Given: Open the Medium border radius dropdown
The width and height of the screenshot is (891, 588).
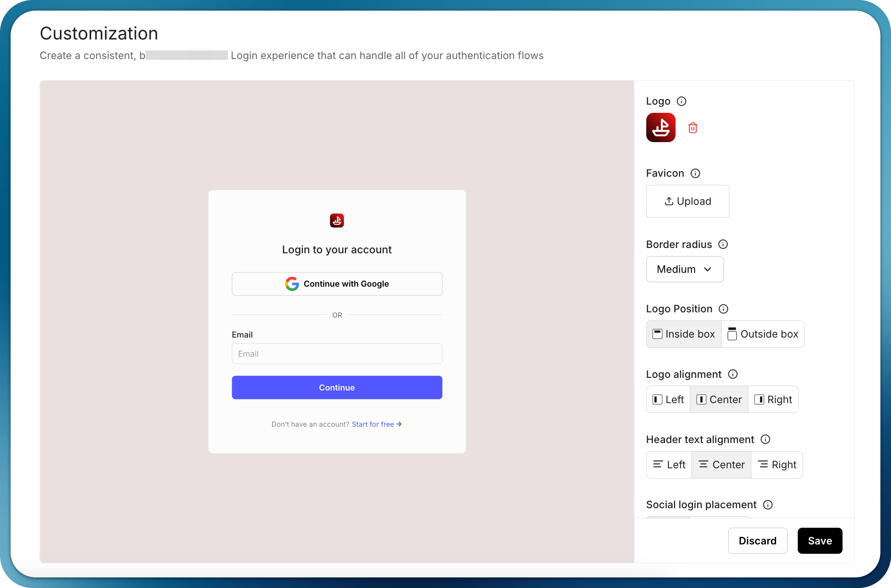Looking at the screenshot, I should [685, 269].
